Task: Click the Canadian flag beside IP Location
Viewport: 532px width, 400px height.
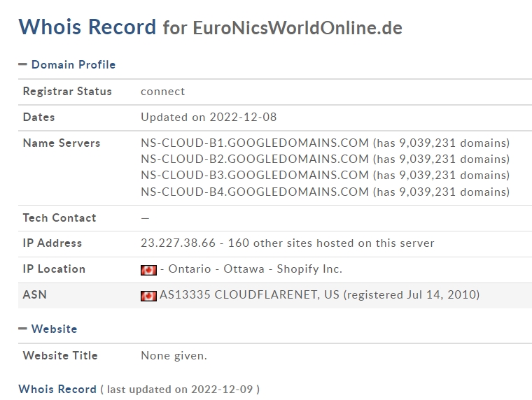Action: (148, 270)
